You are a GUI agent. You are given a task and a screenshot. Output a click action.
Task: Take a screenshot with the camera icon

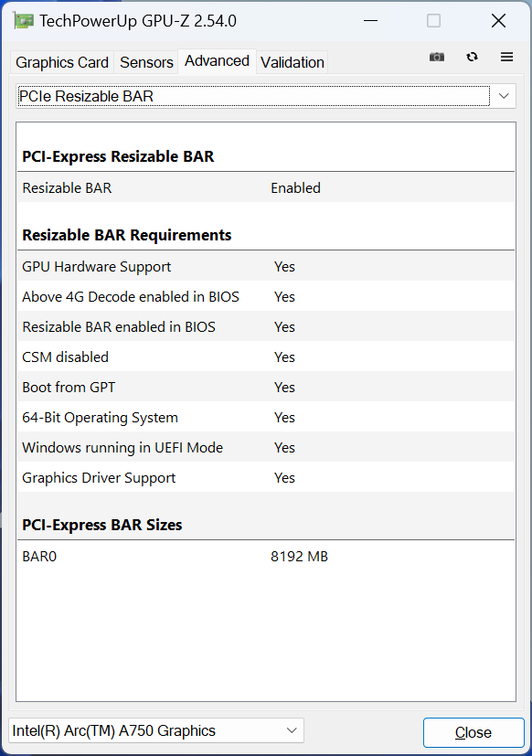[437, 57]
